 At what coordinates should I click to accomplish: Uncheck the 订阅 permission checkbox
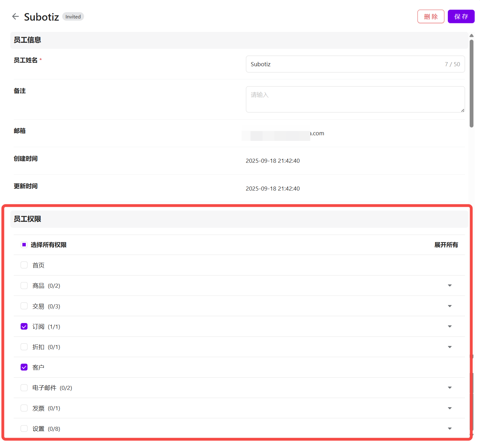[24, 326]
